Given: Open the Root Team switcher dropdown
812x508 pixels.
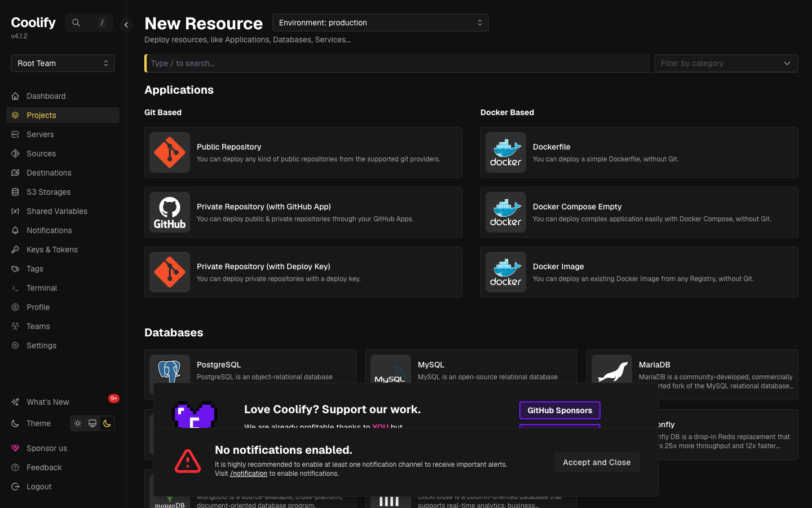Looking at the screenshot, I should click(63, 63).
